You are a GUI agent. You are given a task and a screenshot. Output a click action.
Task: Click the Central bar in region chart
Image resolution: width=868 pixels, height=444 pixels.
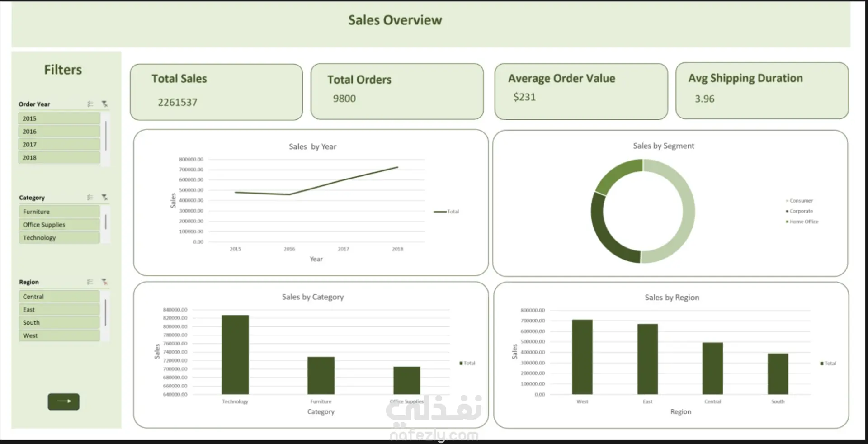pyautogui.click(x=712, y=368)
